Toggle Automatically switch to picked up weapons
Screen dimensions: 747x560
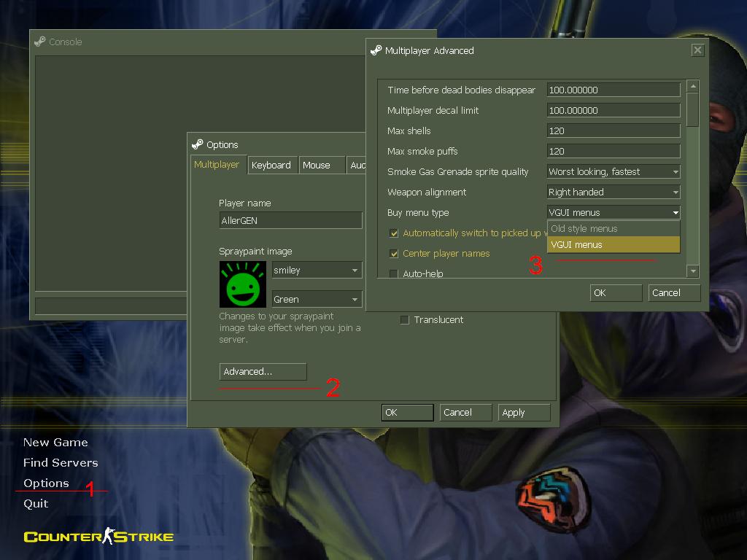coord(394,233)
